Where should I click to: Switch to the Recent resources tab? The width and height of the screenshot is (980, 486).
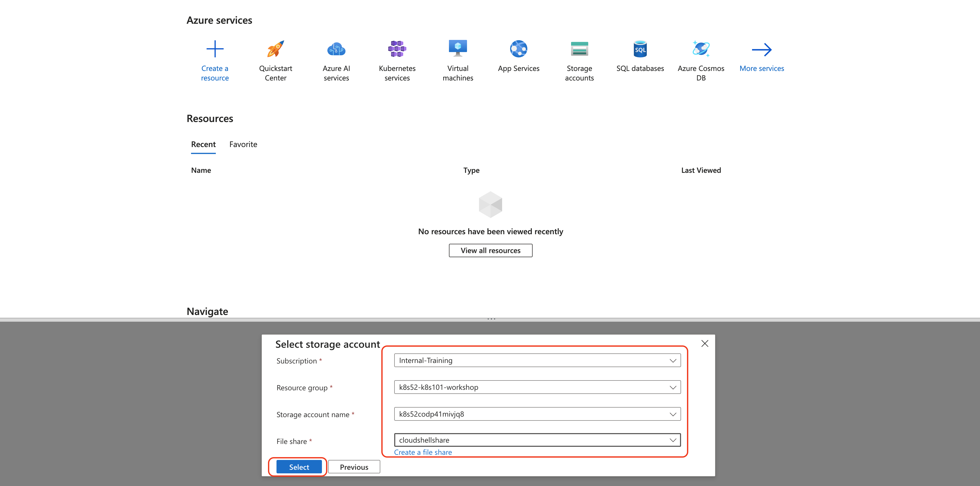click(x=203, y=144)
